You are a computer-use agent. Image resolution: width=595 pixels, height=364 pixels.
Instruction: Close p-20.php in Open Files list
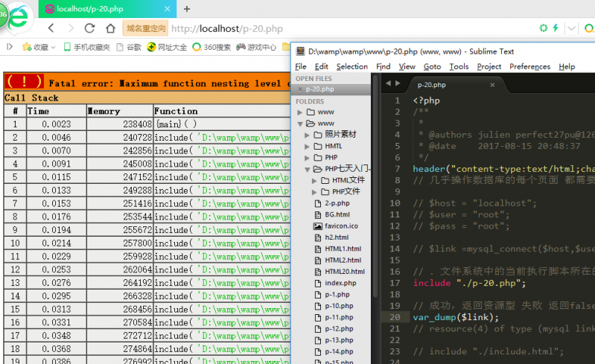pyautogui.click(x=299, y=89)
